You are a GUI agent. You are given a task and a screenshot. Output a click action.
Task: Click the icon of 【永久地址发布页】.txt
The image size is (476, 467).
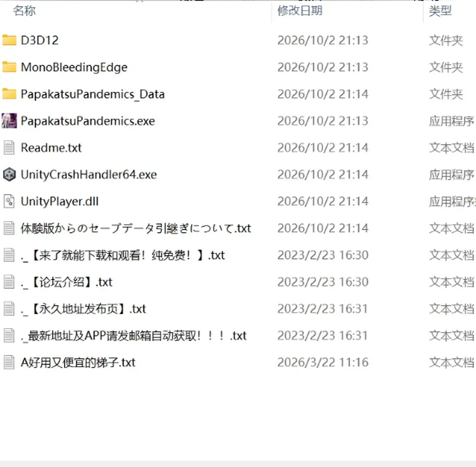tap(9, 308)
